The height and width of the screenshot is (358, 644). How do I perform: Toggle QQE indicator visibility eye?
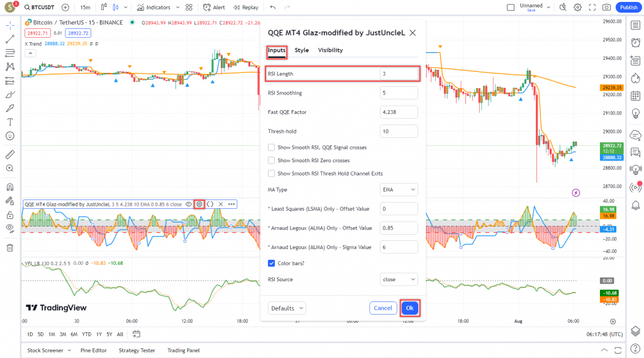(x=189, y=204)
